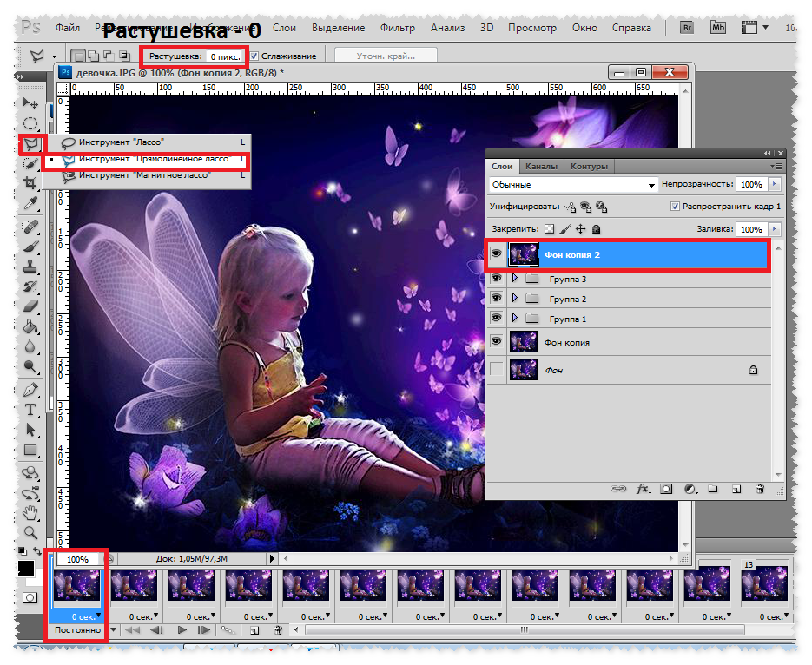Screen dimensions: 812x665
Task: Toggle lock transparent pixels
Action: [550, 228]
